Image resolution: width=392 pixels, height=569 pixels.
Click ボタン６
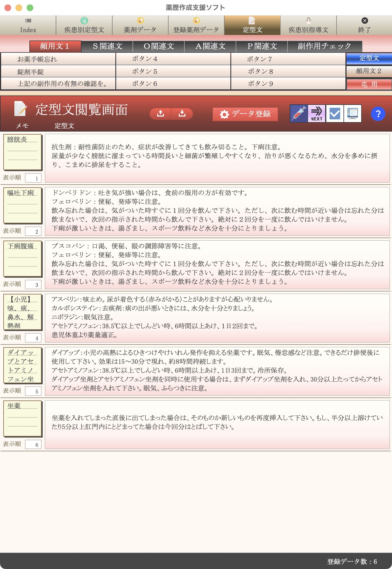pos(173,84)
